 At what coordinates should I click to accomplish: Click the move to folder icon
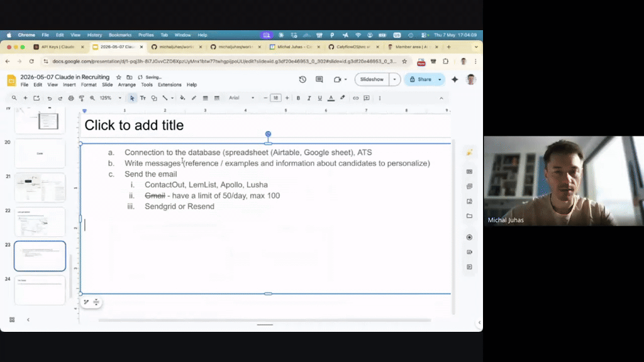(130, 77)
